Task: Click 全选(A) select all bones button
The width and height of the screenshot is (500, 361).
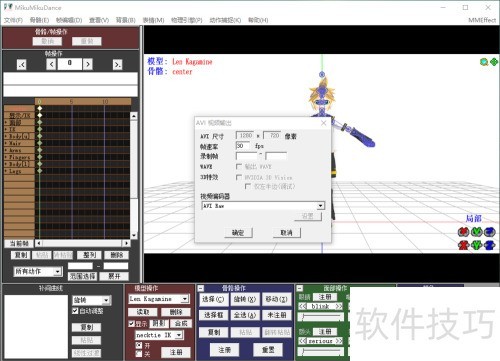Action: (x=245, y=315)
